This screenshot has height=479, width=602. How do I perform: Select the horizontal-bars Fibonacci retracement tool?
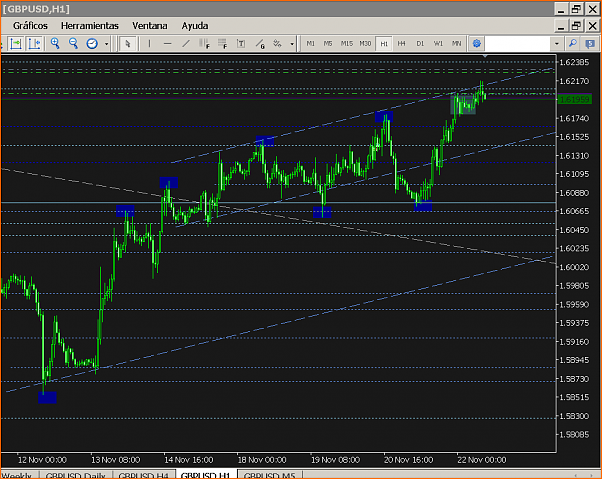coord(223,44)
